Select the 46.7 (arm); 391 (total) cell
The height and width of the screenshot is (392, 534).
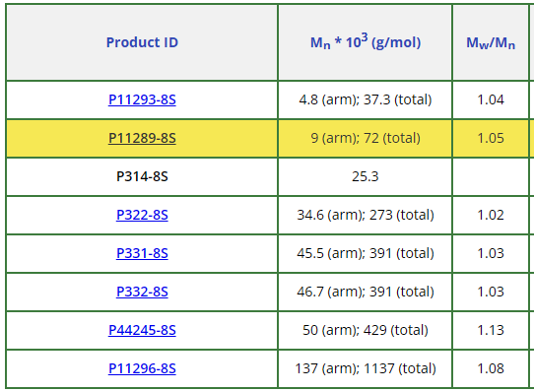[366, 292]
